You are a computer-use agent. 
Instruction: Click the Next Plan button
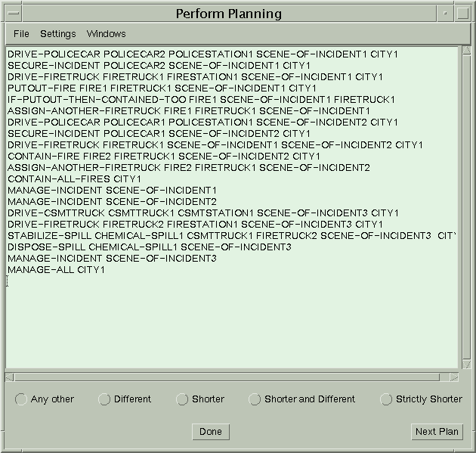click(437, 432)
